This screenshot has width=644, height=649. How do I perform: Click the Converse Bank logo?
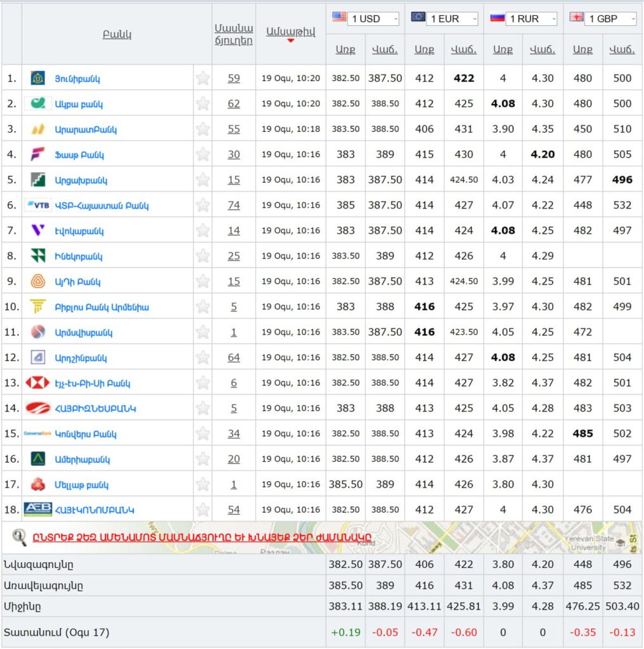click(37, 434)
